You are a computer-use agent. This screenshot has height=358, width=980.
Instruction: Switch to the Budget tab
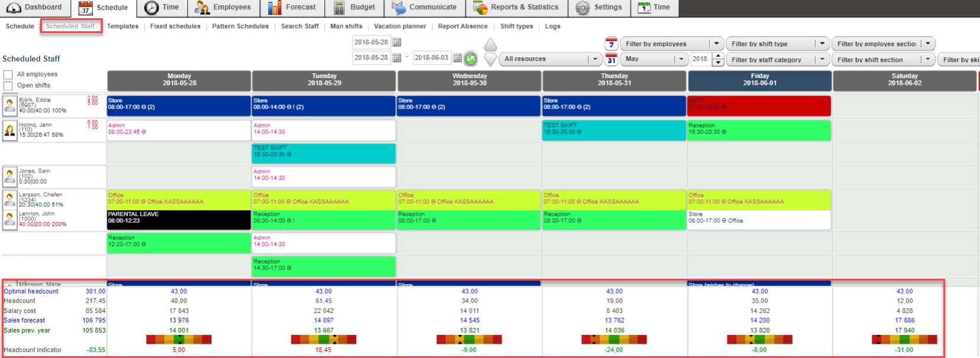[354, 8]
